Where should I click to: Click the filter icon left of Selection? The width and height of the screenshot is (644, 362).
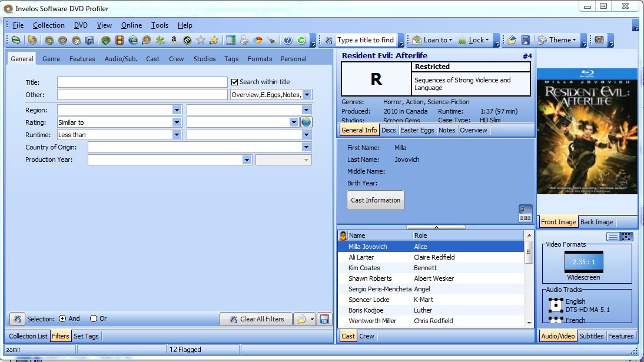(x=17, y=319)
